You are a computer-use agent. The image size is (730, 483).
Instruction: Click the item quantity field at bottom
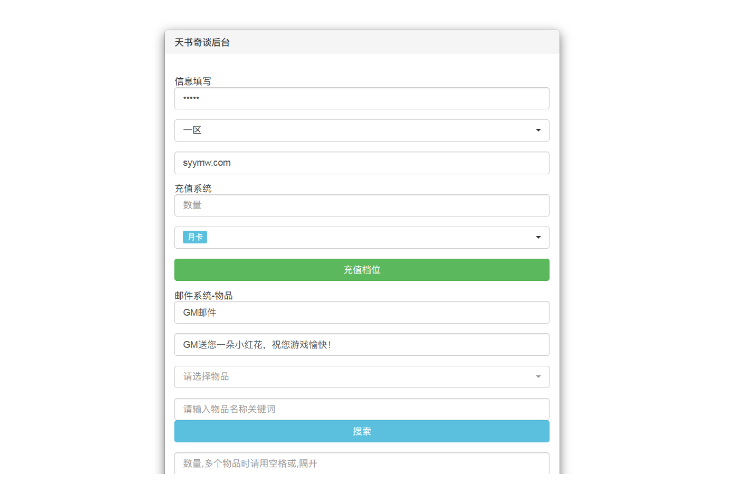(361, 464)
